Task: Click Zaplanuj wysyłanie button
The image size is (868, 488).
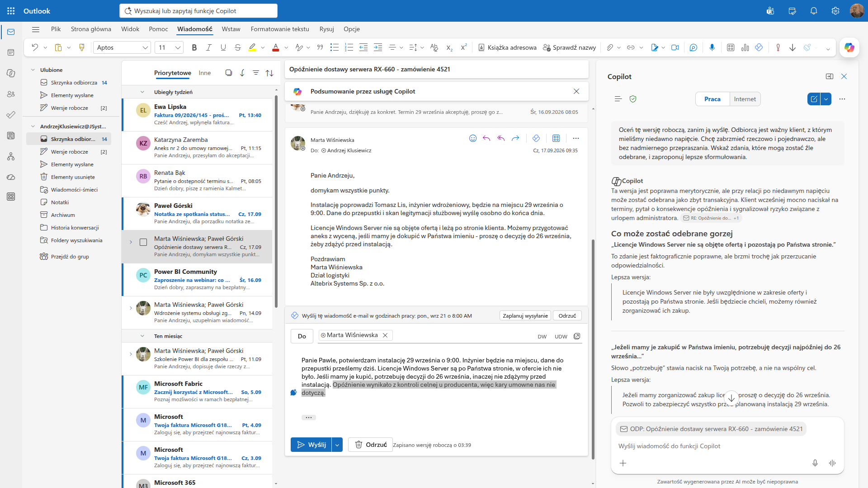Action: click(x=525, y=316)
